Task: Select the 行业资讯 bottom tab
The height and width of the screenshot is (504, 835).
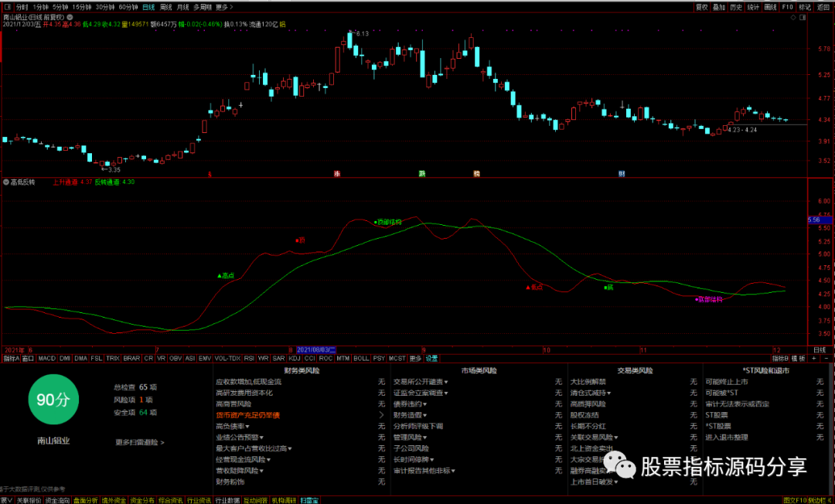Action: click(x=199, y=500)
